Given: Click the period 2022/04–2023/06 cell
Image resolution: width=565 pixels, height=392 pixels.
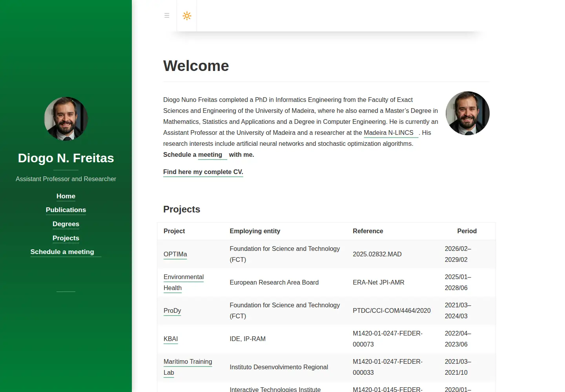Looking at the screenshot, I should pyautogui.click(x=458, y=339).
